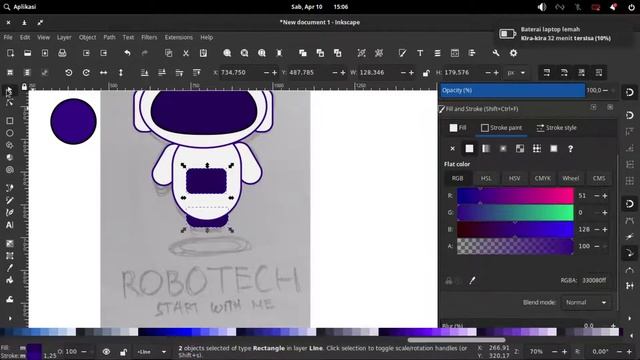Click the Opacity (%) slider bar
Screen dimensions: 640x360
512,91
